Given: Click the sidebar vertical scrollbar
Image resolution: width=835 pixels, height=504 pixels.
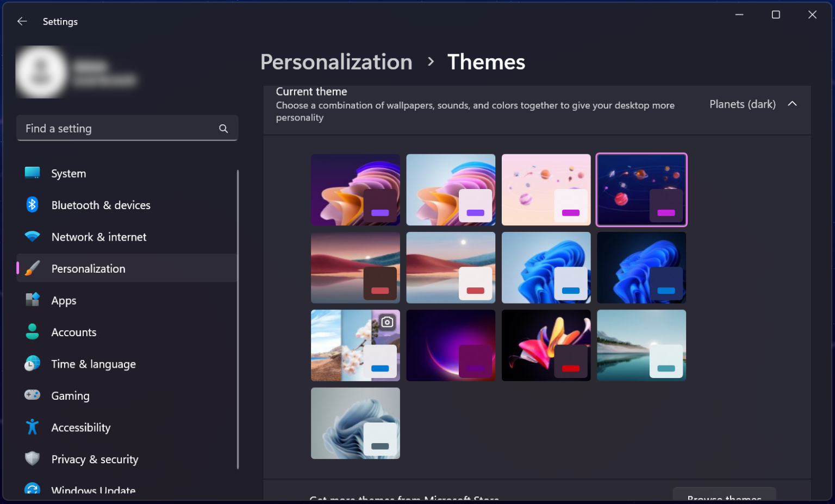Looking at the screenshot, I should point(238,319).
